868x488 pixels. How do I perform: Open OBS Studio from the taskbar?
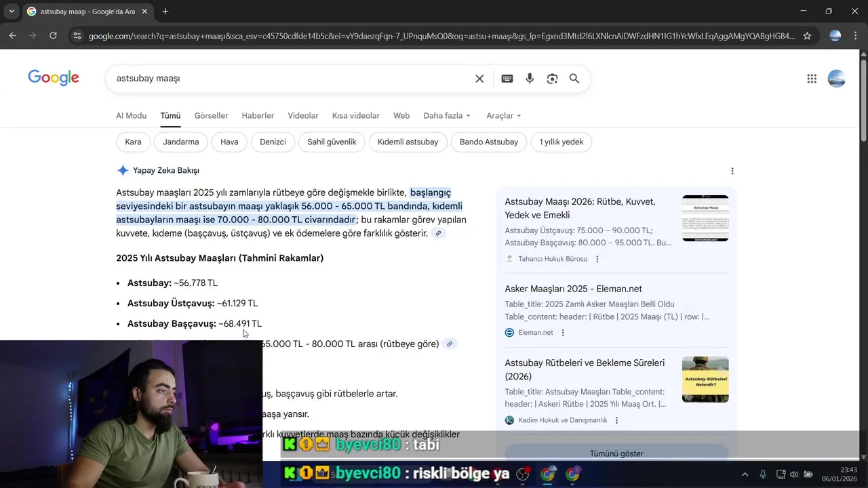tap(523, 474)
